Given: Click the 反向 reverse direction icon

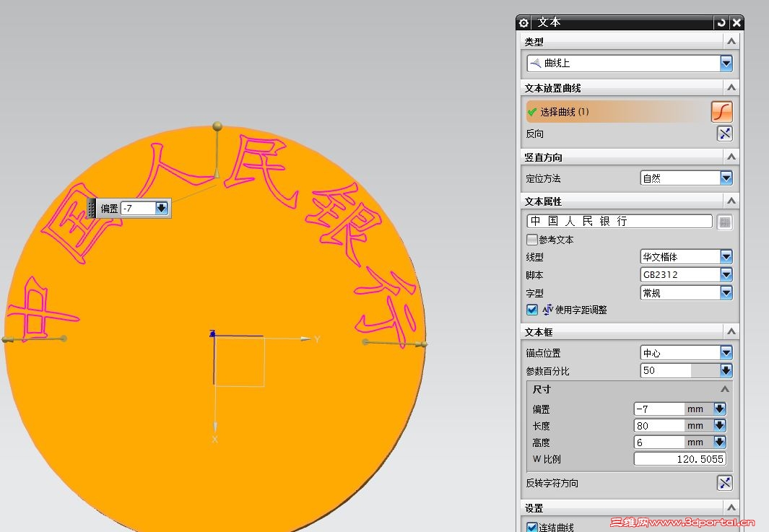Looking at the screenshot, I should coord(725,134).
